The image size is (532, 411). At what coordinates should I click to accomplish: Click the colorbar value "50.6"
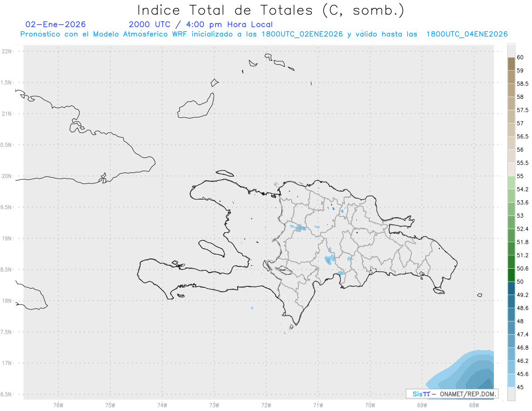tap(523, 268)
